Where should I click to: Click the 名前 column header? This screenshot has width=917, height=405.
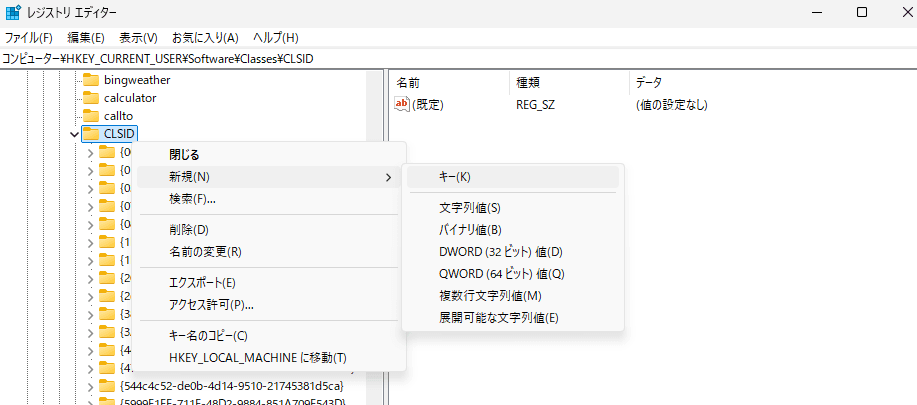(x=408, y=82)
